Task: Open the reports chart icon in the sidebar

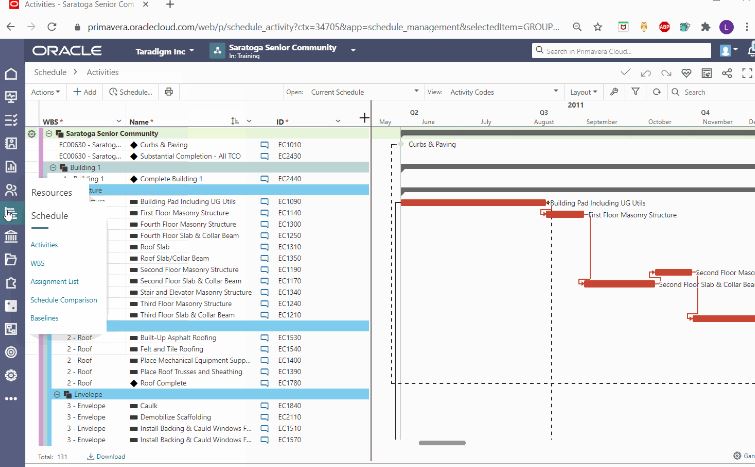Action: coord(11,167)
